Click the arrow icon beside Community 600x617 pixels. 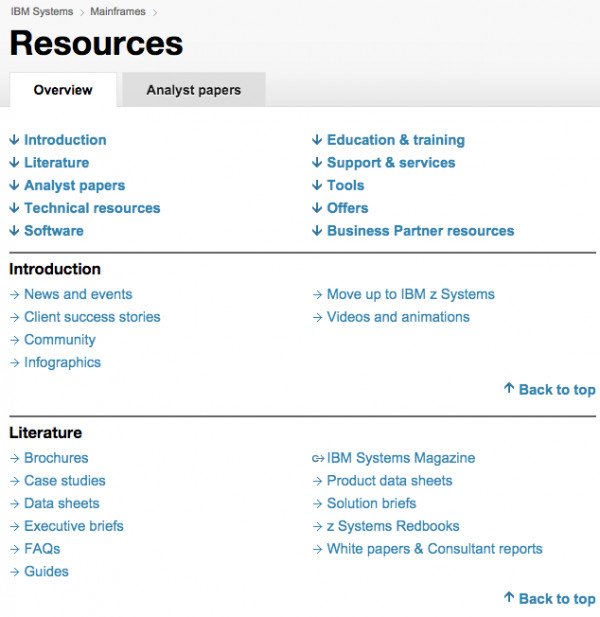pyautogui.click(x=15, y=340)
